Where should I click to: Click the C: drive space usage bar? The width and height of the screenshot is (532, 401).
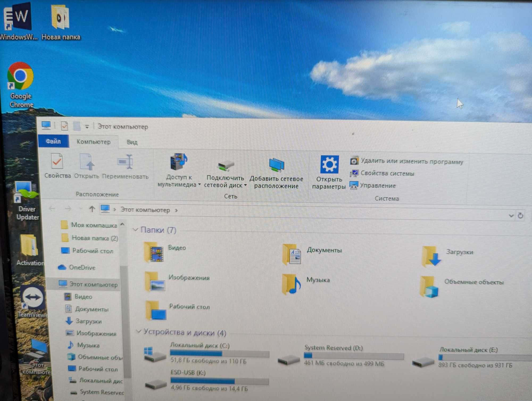220,354
